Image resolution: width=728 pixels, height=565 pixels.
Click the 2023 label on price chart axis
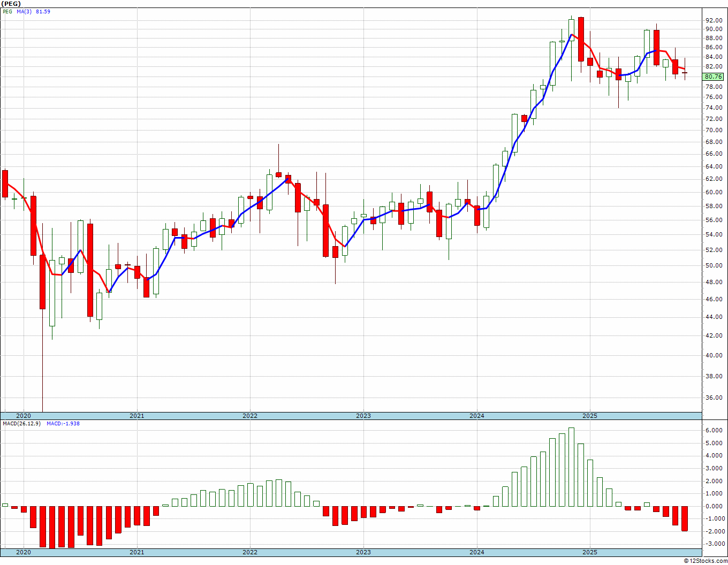click(363, 416)
